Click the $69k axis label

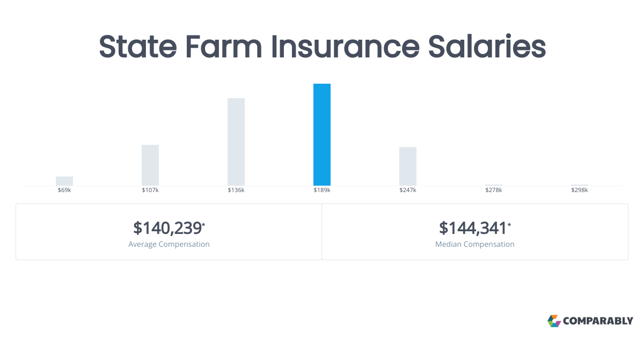tap(64, 190)
